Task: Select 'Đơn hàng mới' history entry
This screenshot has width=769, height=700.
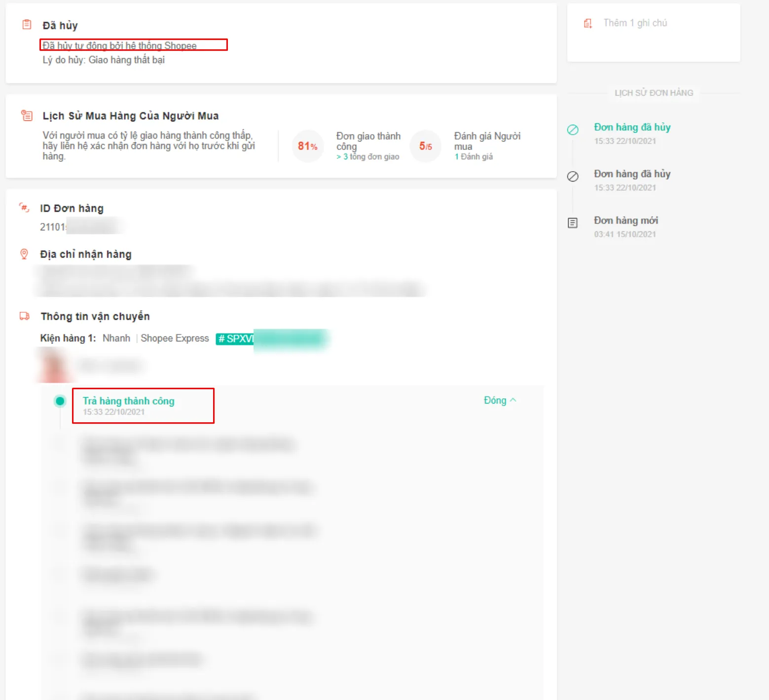Action: pos(626,221)
